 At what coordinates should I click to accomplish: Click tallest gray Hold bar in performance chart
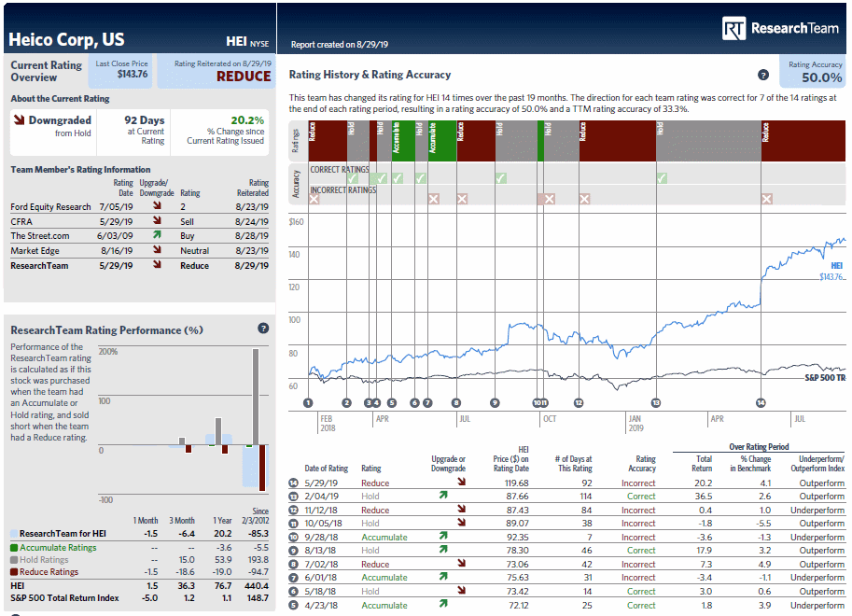(x=256, y=397)
